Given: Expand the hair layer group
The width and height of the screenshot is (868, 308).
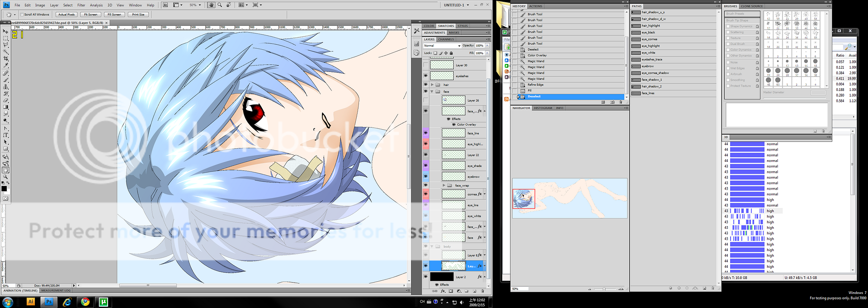Looking at the screenshot, I should tap(432, 85).
